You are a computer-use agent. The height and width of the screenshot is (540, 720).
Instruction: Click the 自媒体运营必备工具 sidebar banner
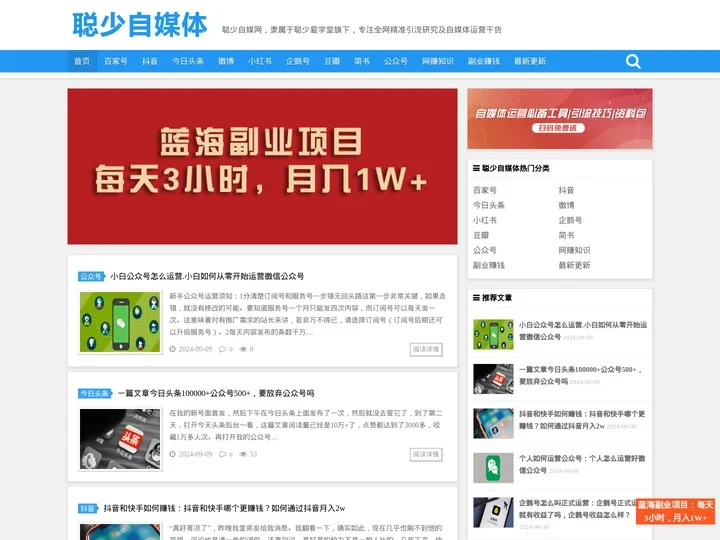coord(560,119)
